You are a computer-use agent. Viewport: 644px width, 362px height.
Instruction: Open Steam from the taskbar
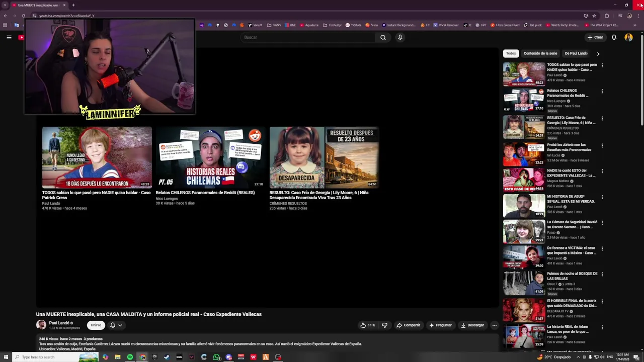167,357
